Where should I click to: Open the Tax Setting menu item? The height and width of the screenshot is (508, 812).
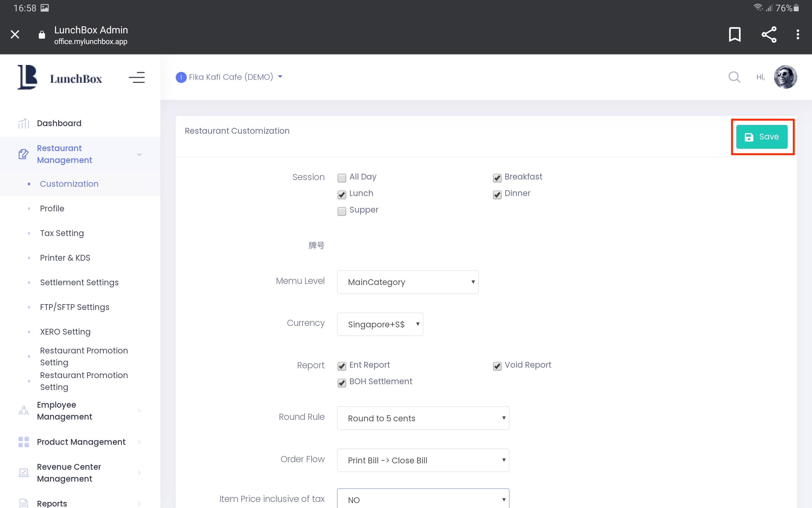pyautogui.click(x=62, y=233)
